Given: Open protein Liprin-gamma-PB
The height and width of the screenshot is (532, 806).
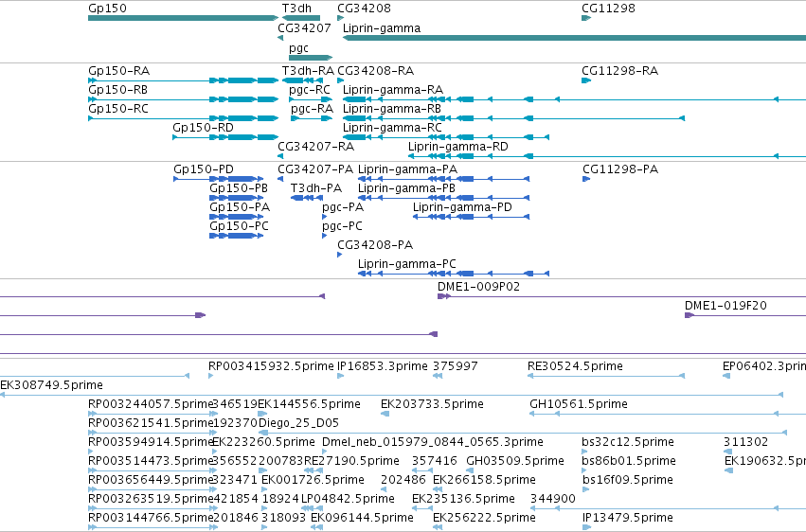Looking at the screenshot, I should (406, 188).
